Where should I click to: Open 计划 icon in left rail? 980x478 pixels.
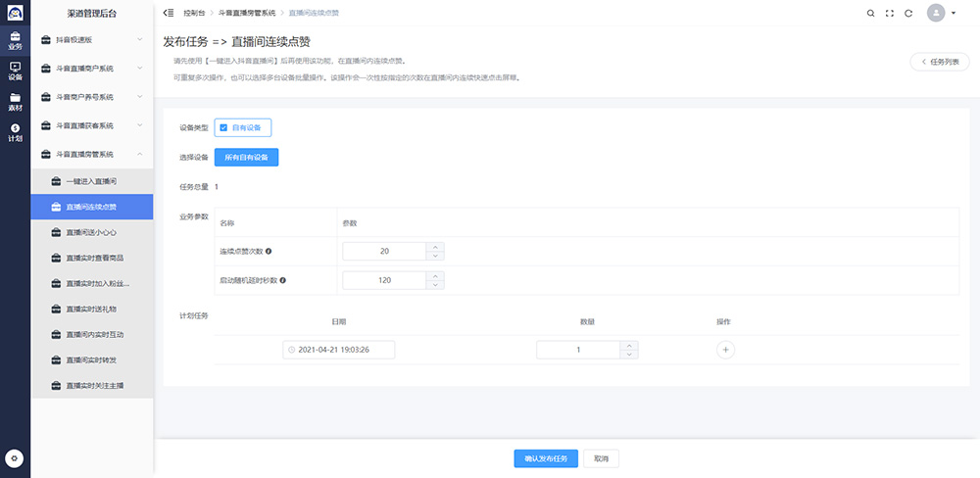pyautogui.click(x=15, y=133)
